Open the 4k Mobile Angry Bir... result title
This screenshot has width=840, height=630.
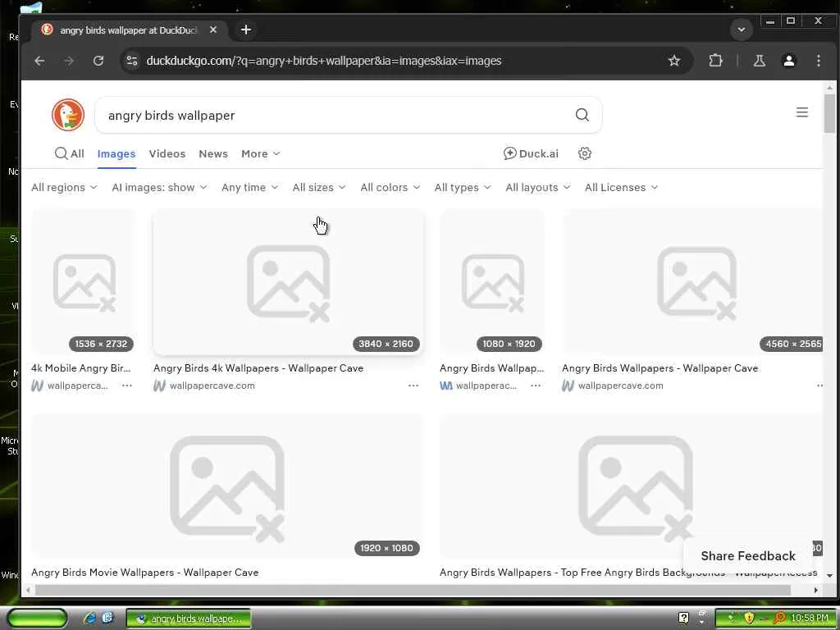tap(81, 368)
